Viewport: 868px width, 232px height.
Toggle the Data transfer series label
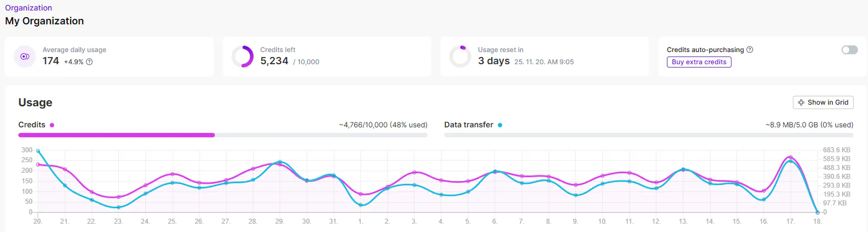pos(469,125)
